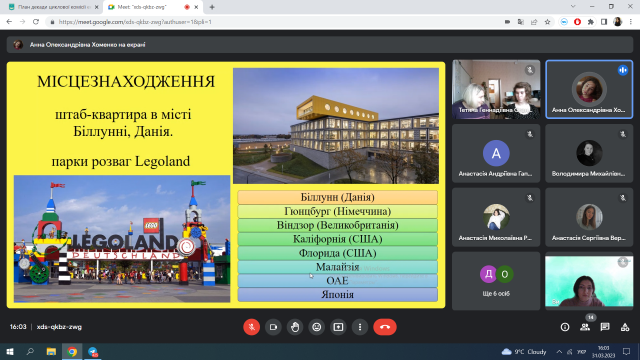The image size is (640, 360).
Task: Expand Chrome tab search chevron
Action: pyautogui.click(x=573, y=7)
